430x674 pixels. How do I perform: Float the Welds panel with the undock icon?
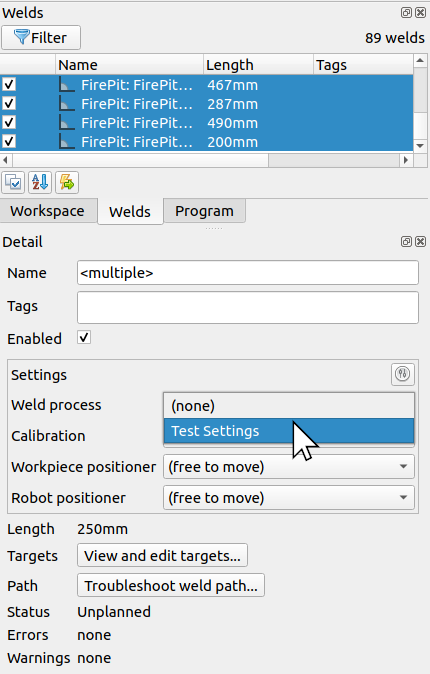[x=406, y=12]
